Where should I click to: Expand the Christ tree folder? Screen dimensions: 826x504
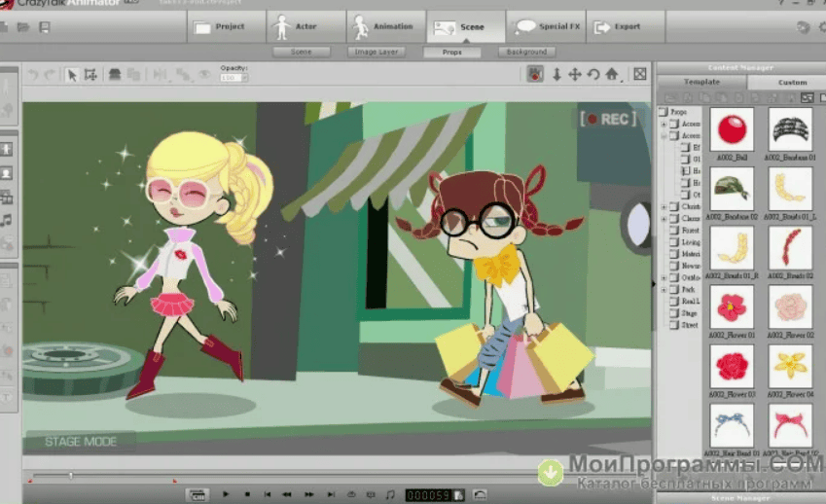click(664, 207)
